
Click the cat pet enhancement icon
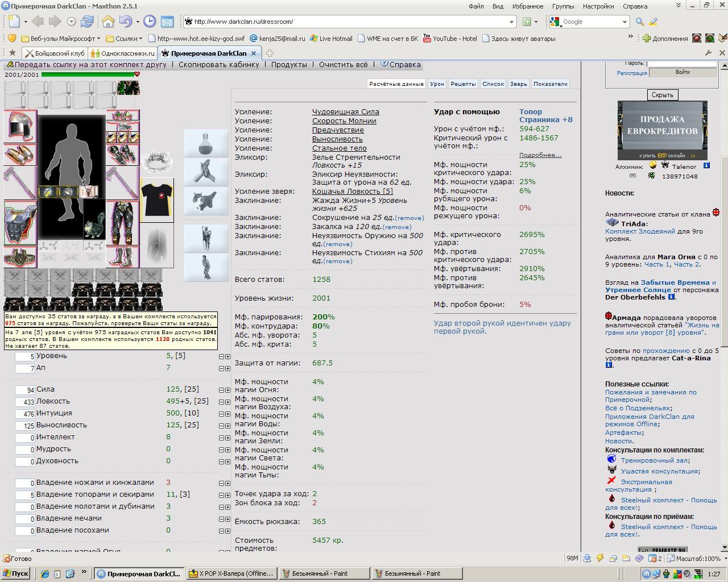206,201
